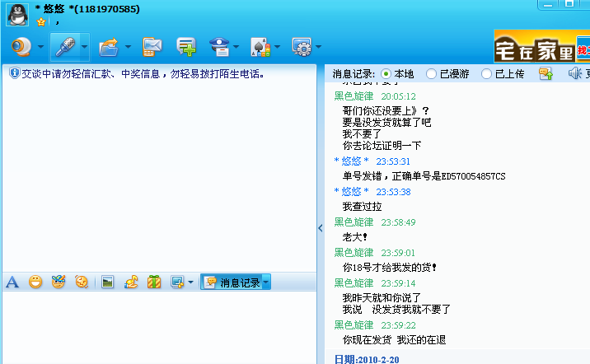Toggle the 消息记录 history button
Viewport: 590px width, 364px height.
point(232,282)
